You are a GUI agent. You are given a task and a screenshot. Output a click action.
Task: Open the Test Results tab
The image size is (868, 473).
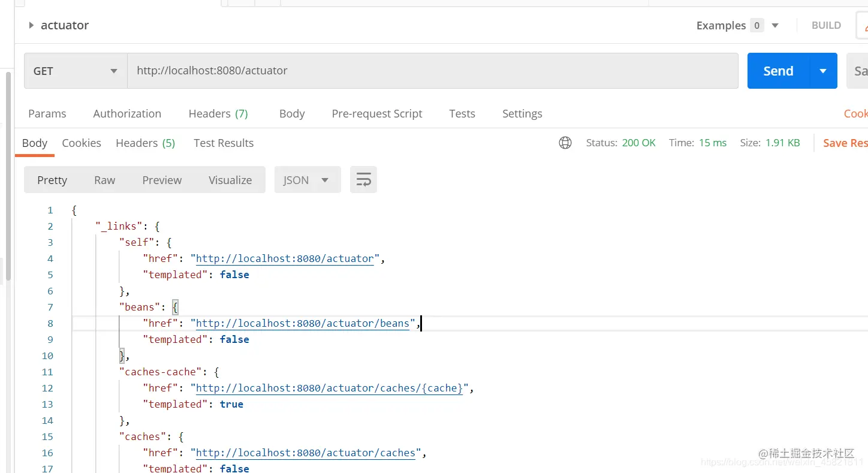(x=224, y=143)
